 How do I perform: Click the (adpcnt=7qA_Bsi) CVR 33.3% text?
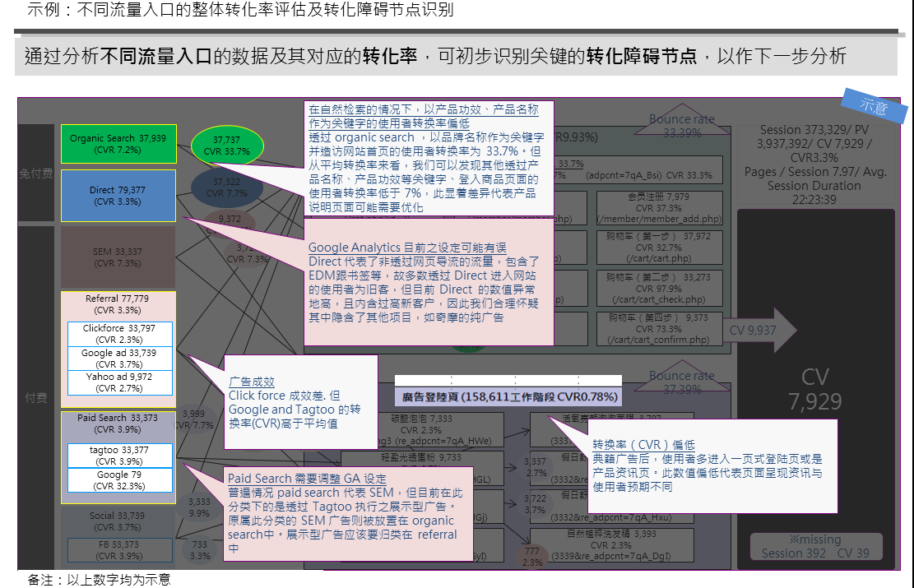[649, 175]
